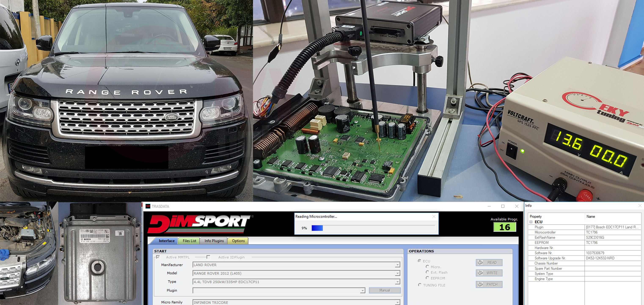Click the Bosch ECU photo thumbnail
Screen dimensions: 644x305
click(100, 253)
